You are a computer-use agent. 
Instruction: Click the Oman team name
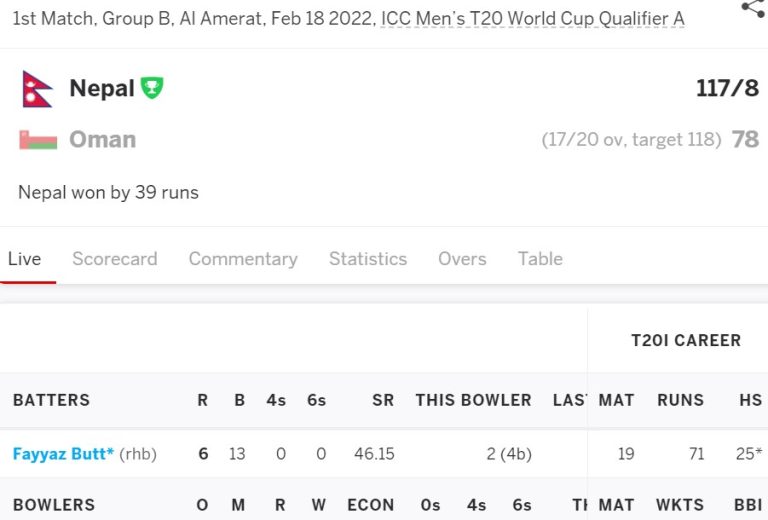click(102, 140)
